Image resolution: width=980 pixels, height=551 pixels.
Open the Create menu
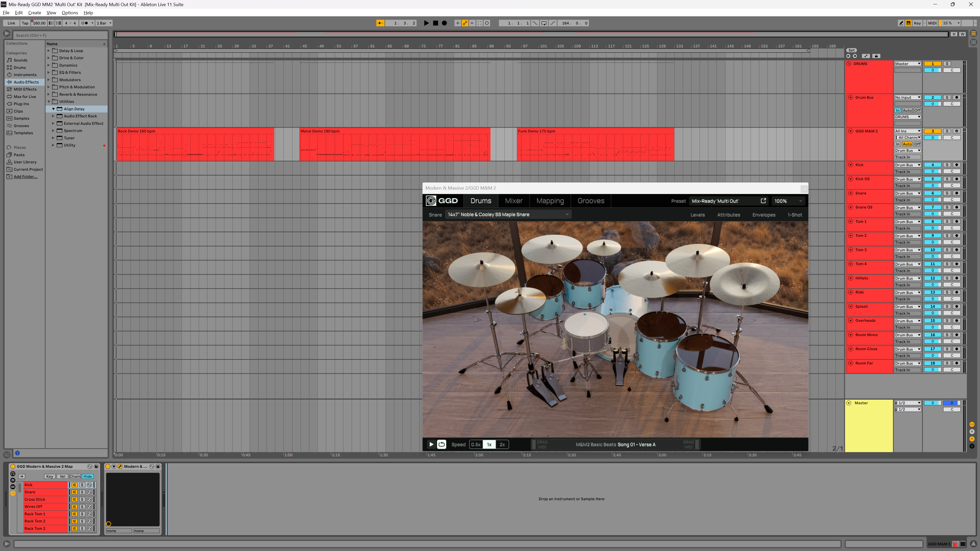pyautogui.click(x=34, y=13)
